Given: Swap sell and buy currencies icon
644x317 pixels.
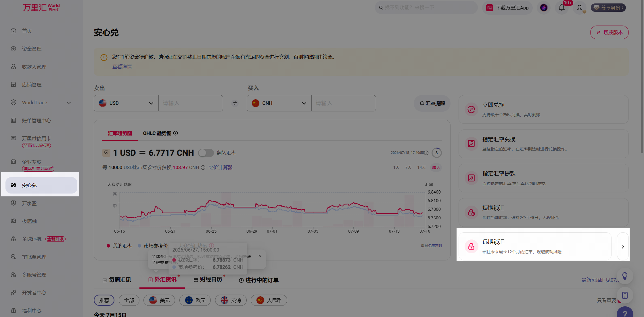Looking at the screenshot, I should (235, 103).
